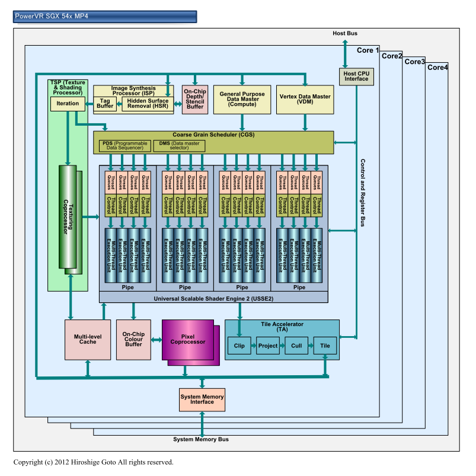Click the TSP (Texture & Shading Processor) heading
This screenshot has height=476, width=476.
click(68, 87)
